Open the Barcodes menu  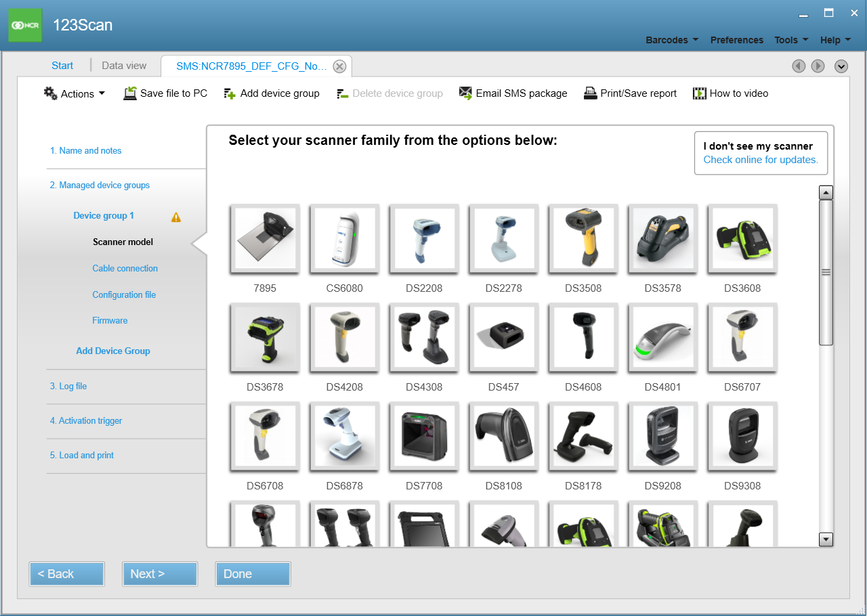672,40
